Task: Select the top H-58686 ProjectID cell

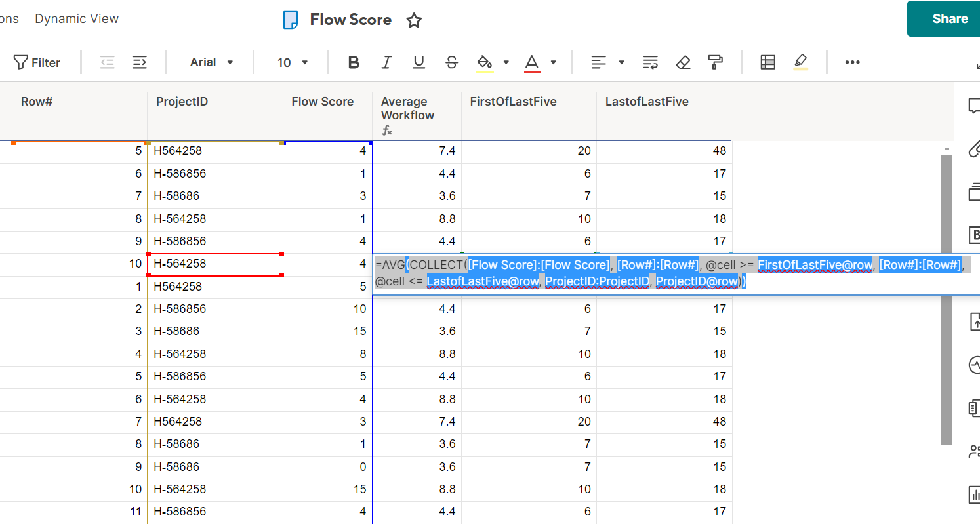Action: (215, 196)
